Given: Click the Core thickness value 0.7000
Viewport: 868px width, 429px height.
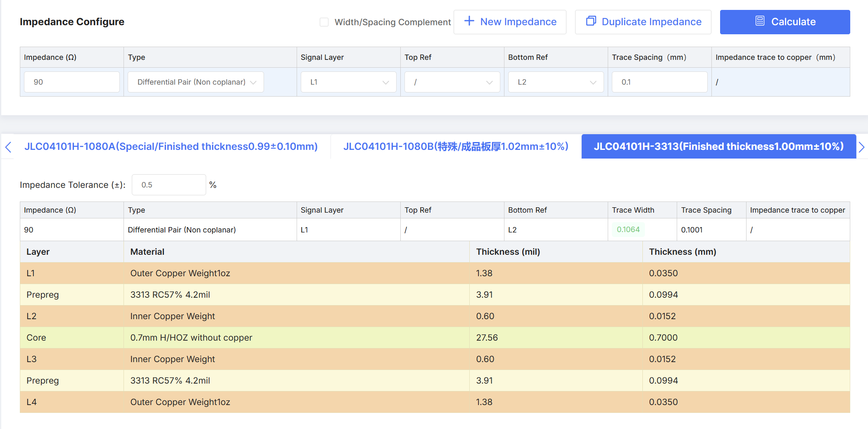Looking at the screenshot, I should (663, 338).
